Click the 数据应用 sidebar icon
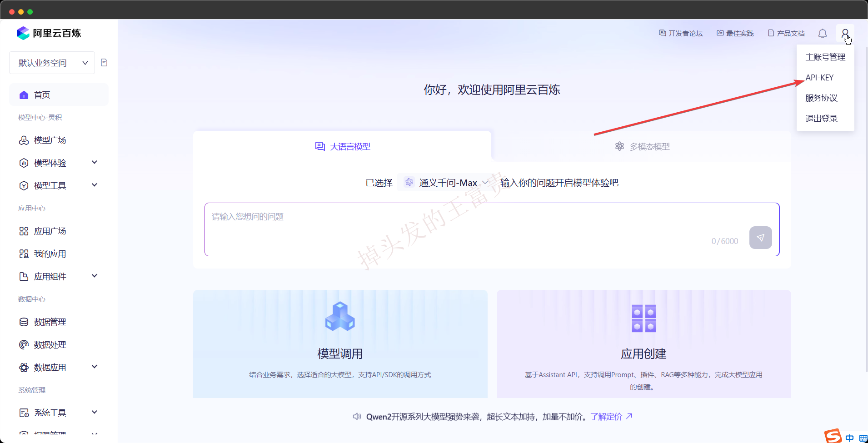Screen dimensions: 868x443 pyautogui.click(x=24, y=368)
